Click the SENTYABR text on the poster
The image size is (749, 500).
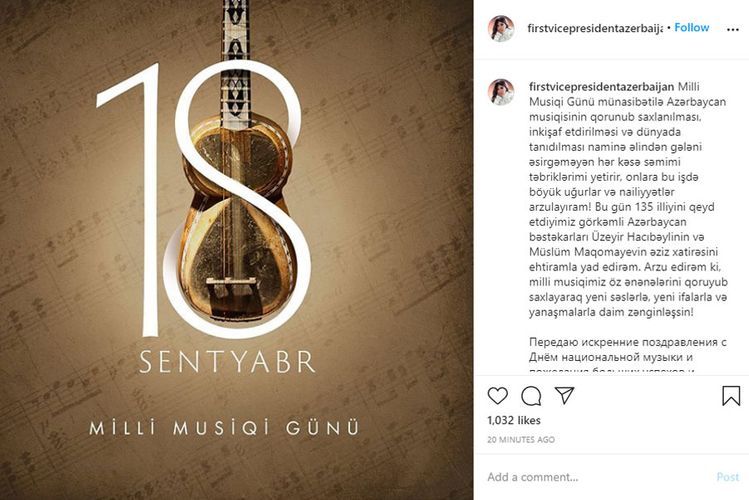[x=227, y=362]
